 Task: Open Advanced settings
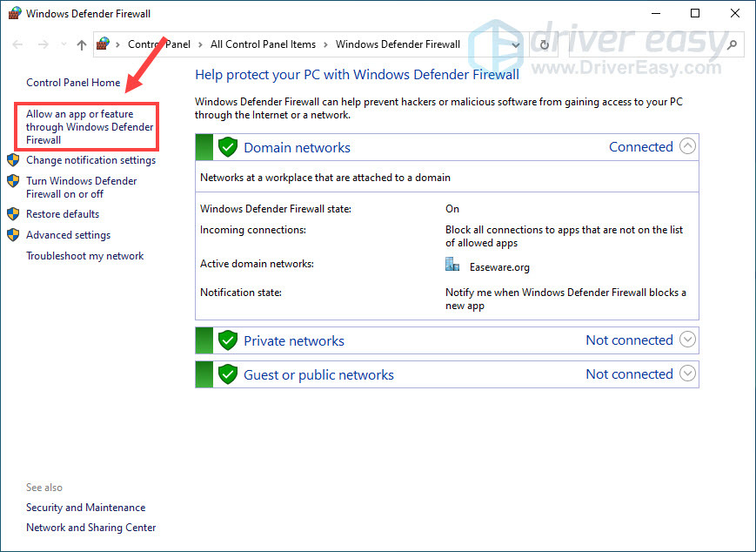[69, 235]
